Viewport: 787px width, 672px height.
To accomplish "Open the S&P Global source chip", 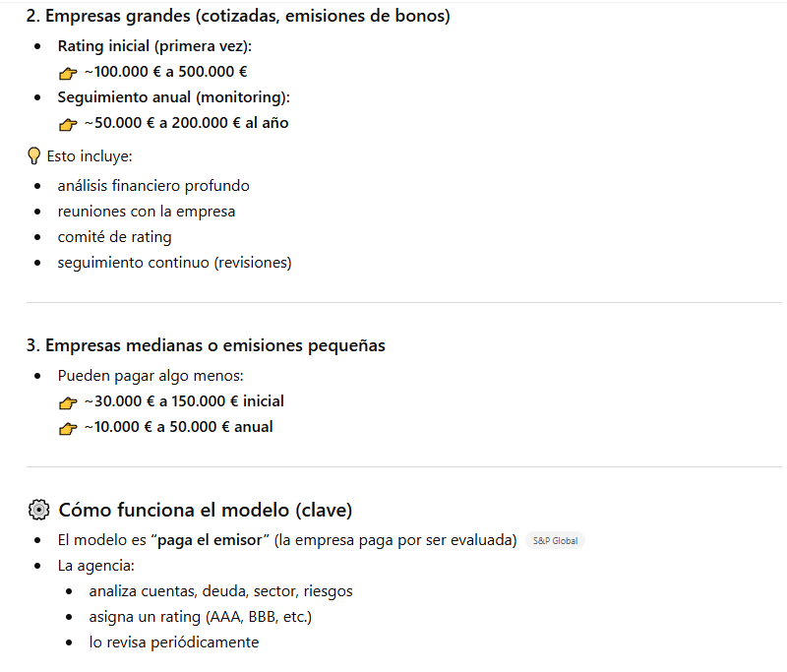I will click(x=555, y=540).
